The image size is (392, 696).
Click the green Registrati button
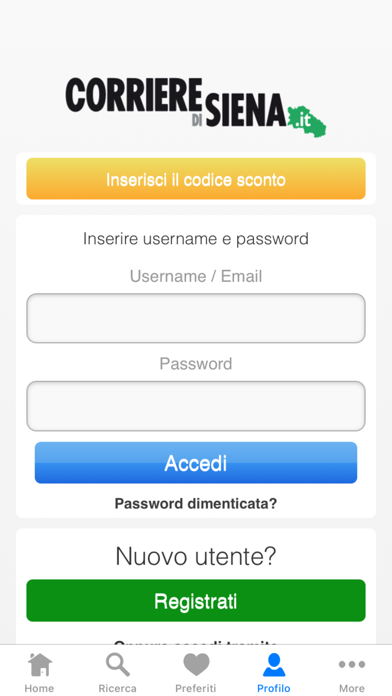click(196, 601)
